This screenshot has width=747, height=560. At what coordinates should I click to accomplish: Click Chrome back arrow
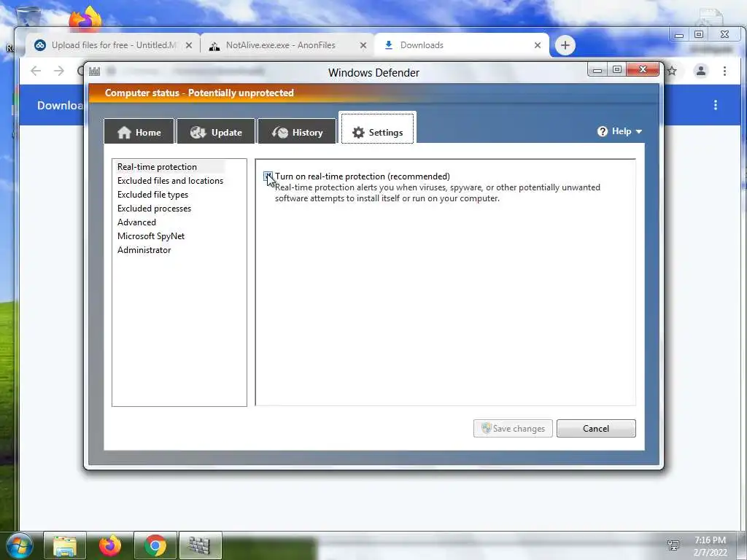click(x=36, y=71)
